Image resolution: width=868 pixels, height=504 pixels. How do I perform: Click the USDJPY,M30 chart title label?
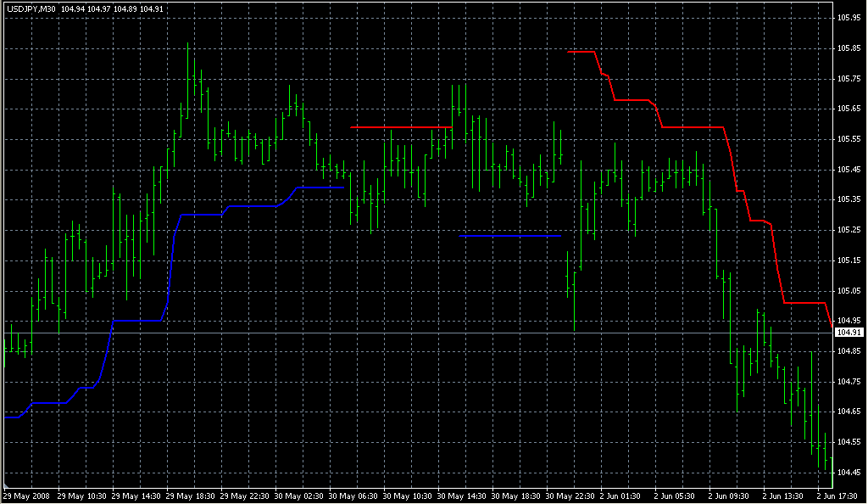pos(30,9)
